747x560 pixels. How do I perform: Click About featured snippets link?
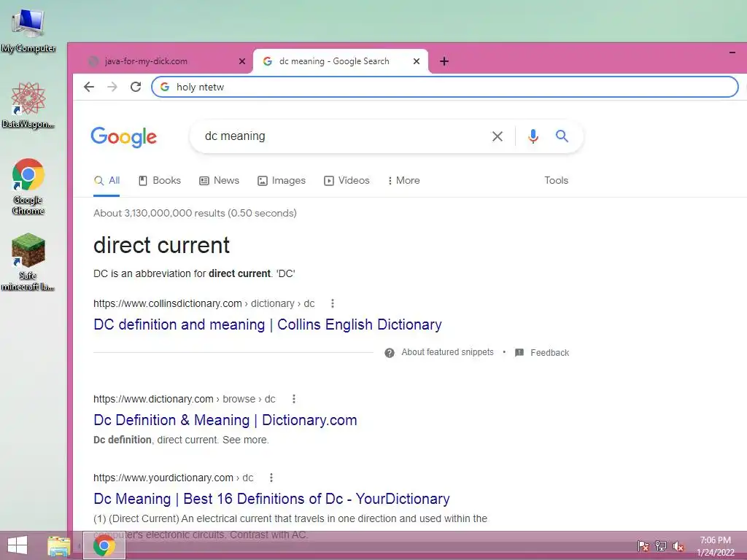[447, 352]
